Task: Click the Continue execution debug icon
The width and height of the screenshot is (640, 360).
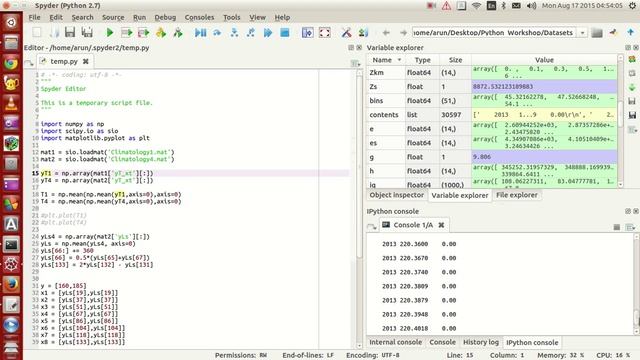Action: (x=268, y=32)
